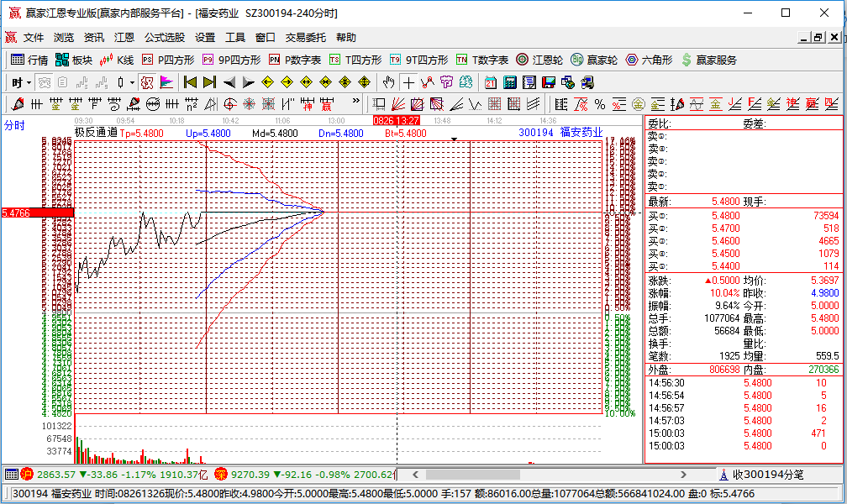
Task: Select the percentage (%) drawing tool
Action: (599, 104)
